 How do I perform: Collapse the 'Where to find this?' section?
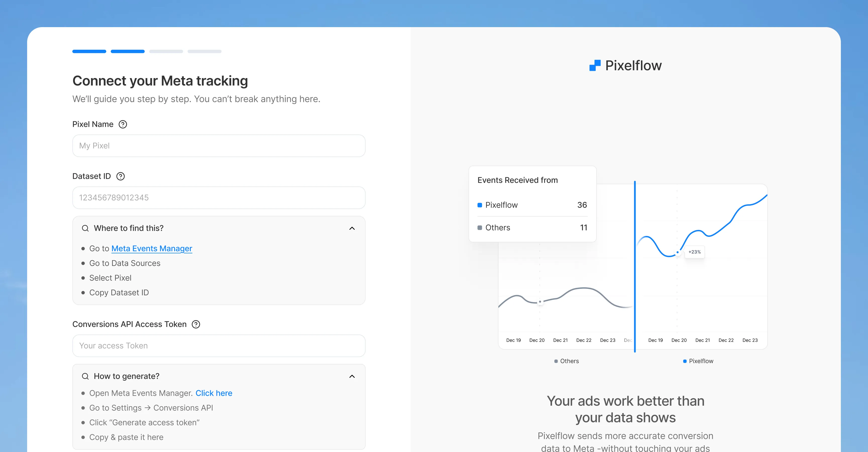[x=352, y=228]
